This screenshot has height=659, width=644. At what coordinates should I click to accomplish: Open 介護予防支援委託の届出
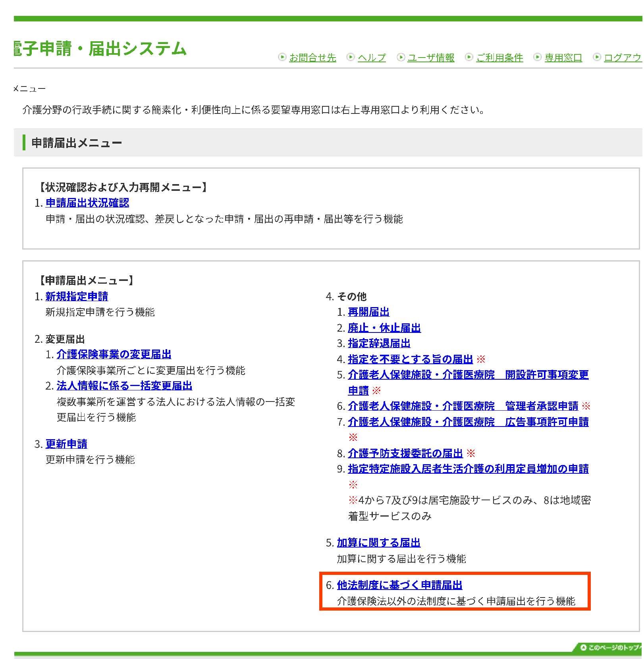[x=405, y=453]
